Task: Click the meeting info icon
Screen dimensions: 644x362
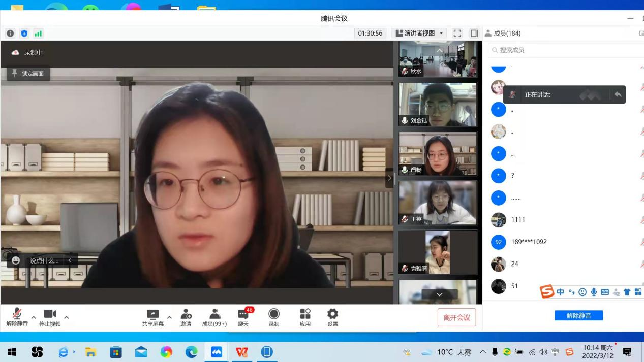Action: 10,34
